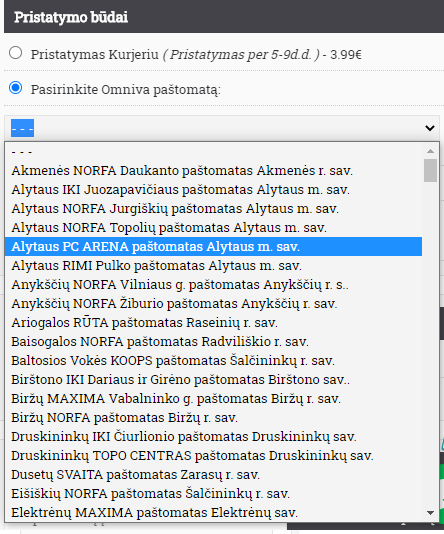Pick Birštono IKI Dariaus ir Girėno paštomatas

pos(213,380)
